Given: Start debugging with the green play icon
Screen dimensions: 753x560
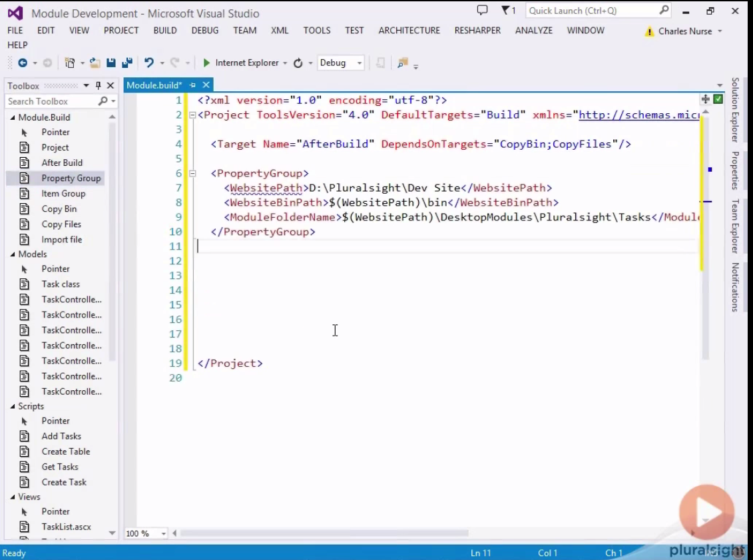Looking at the screenshot, I should tap(206, 63).
